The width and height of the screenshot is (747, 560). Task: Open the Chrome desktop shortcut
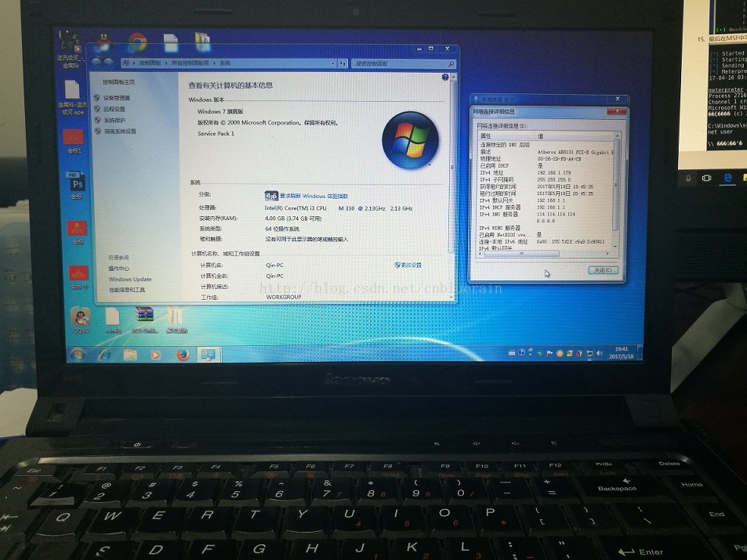pyautogui.click(x=137, y=42)
